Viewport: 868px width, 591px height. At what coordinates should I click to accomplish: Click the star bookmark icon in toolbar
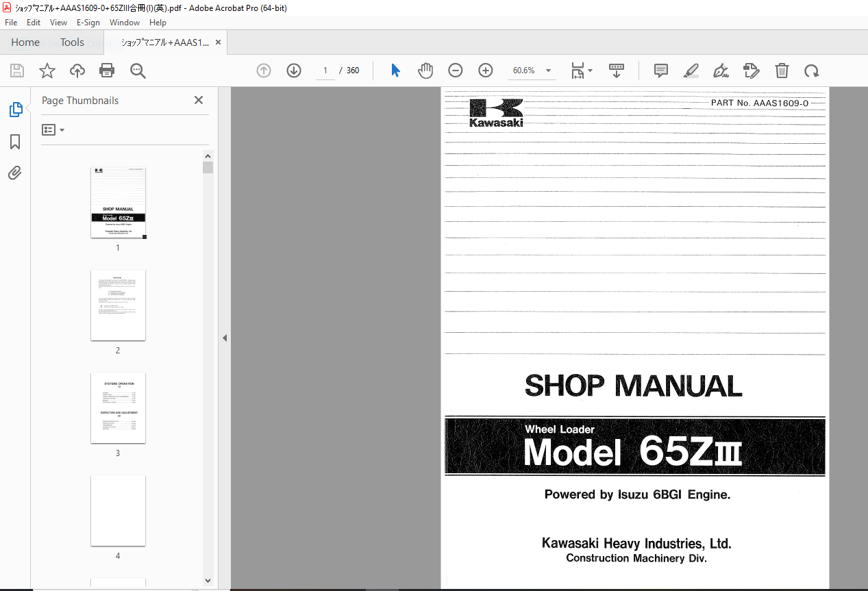[x=47, y=71]
